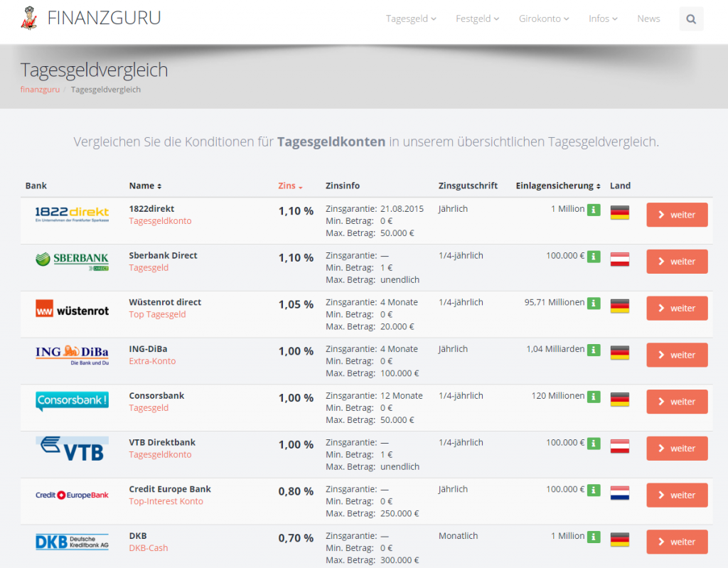
Task: Open Consorsbank Tagesgeld product link
Action: click(149, 408)
